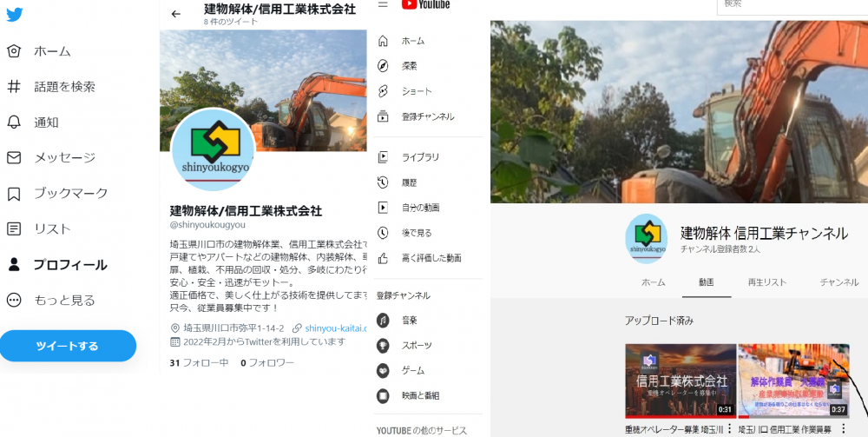Open Sports trophy icon (スポーツ)
The image size is (868, 437).
click(x=383, y=345)
